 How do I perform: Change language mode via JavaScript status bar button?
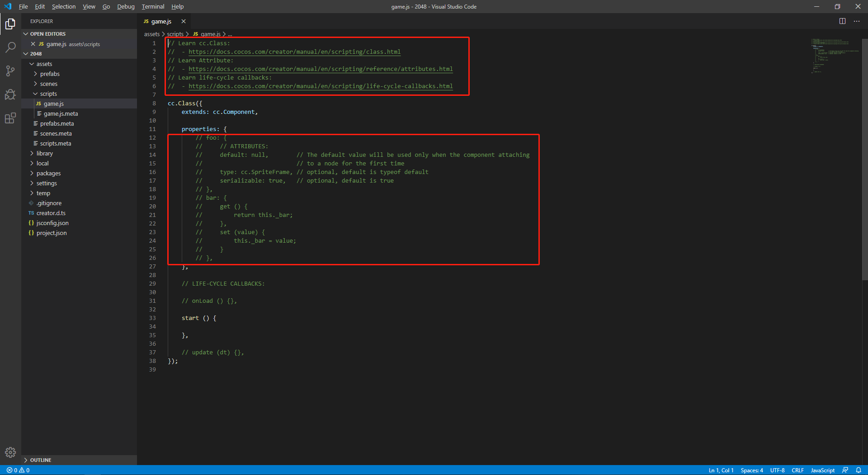[822, 470]
